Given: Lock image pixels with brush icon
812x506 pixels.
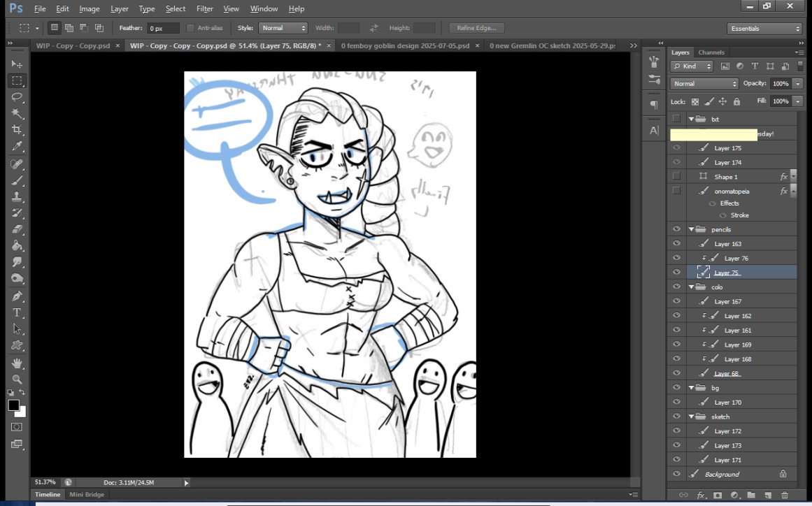Looking at the screenshot, I should pos(709,102).
